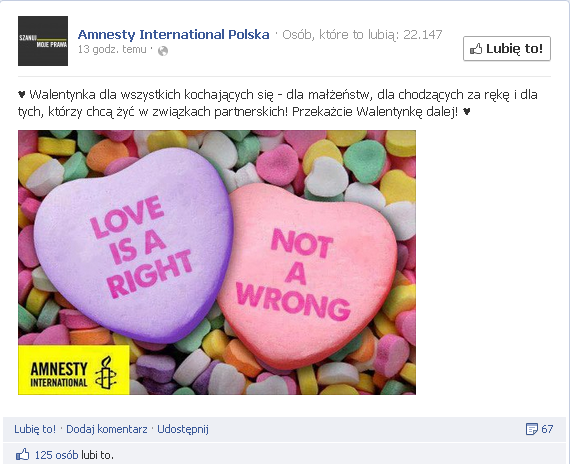This screenshot has width=570, height=464.
Task: Click the Walentynka post text
Action: click(278, 103)
